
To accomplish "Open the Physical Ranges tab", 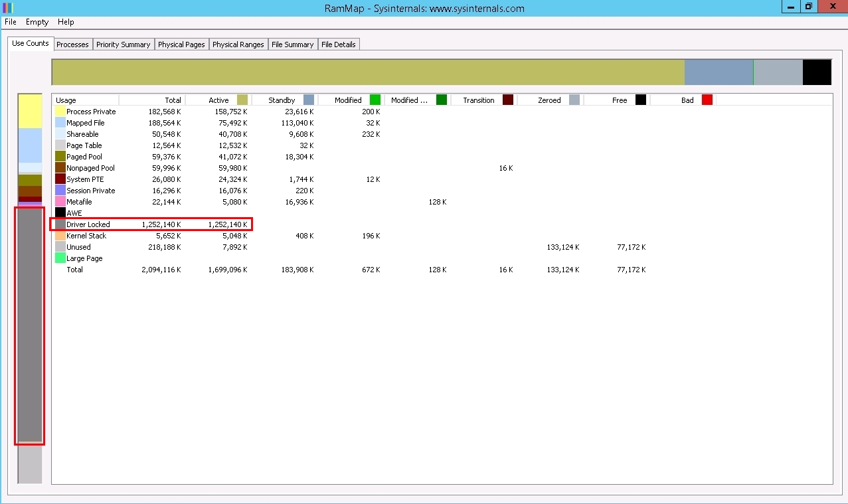I will point(238,44).
